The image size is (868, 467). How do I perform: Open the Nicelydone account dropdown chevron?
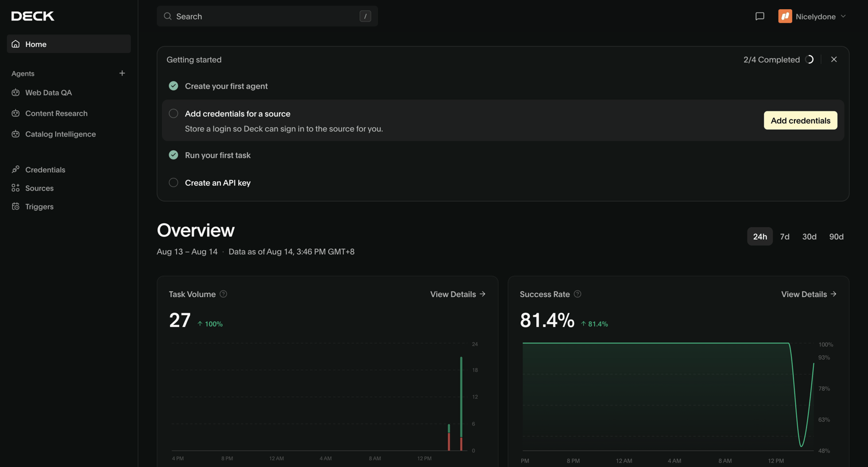(x=843, y=17)
